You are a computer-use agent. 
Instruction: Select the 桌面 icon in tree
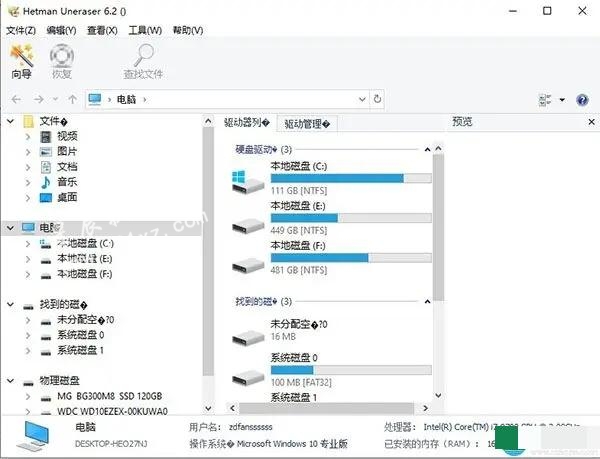click(46, 198)
